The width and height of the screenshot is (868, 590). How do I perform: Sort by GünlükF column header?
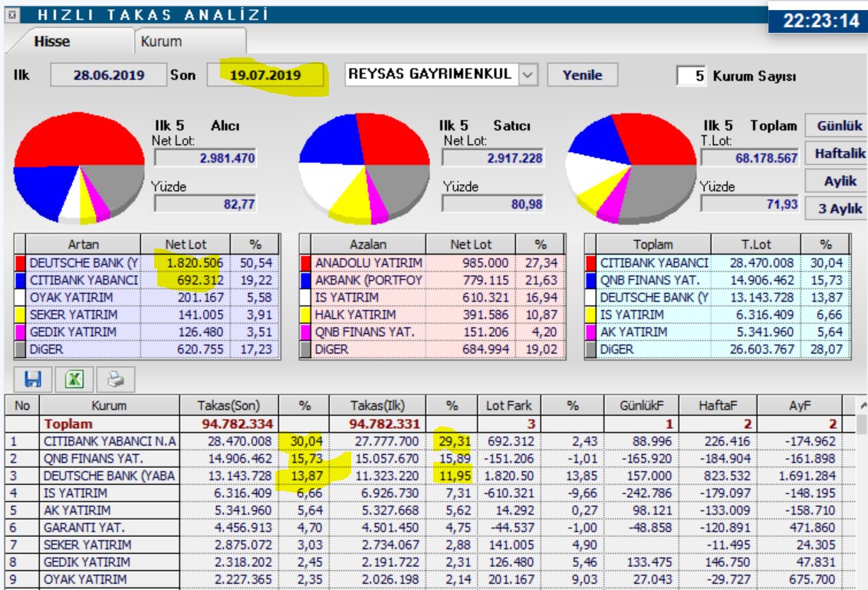click(x=641, y=406)
